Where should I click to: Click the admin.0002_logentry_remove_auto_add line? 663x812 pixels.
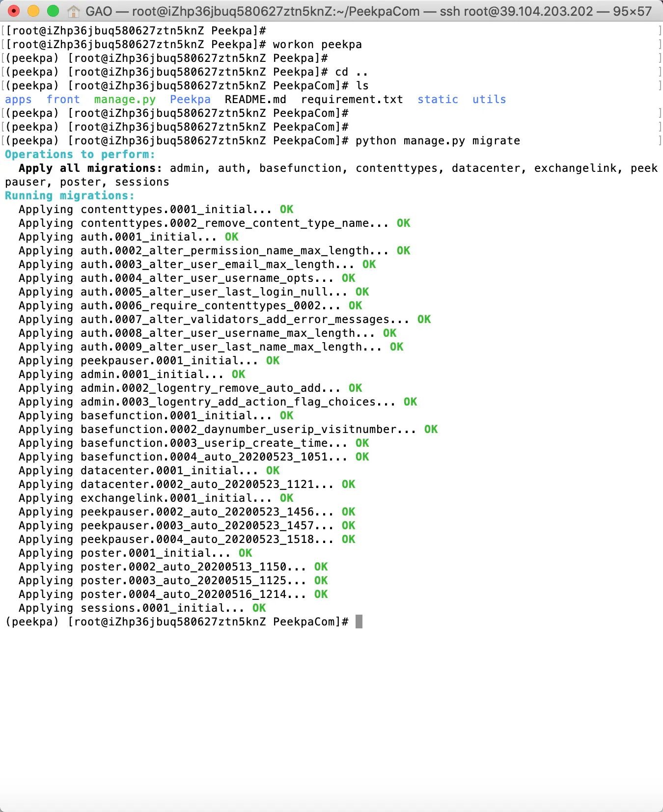[190, 388]
